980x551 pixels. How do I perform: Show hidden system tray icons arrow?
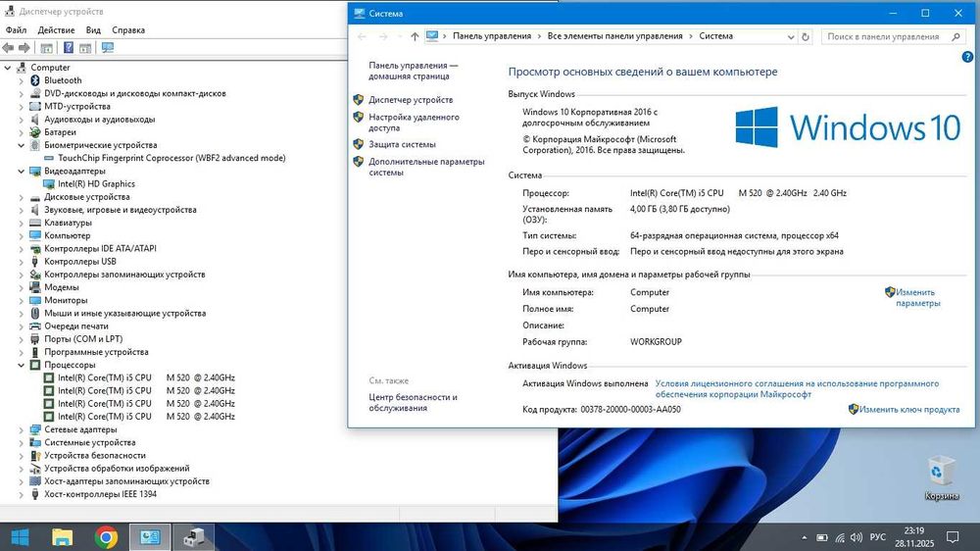(x=804, y=538)
